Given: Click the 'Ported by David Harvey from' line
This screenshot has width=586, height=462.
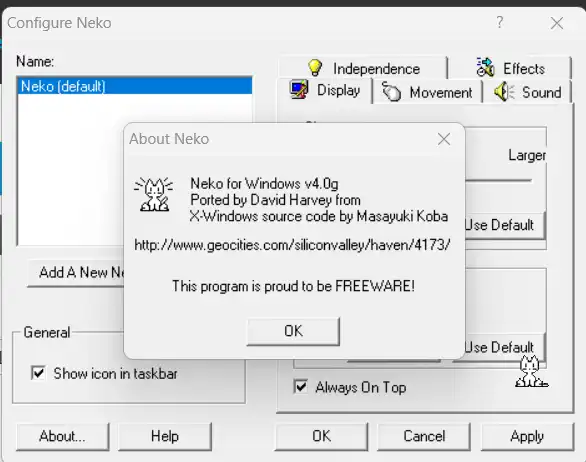Looking at the screenshot, I should click(x=275, y=200).
